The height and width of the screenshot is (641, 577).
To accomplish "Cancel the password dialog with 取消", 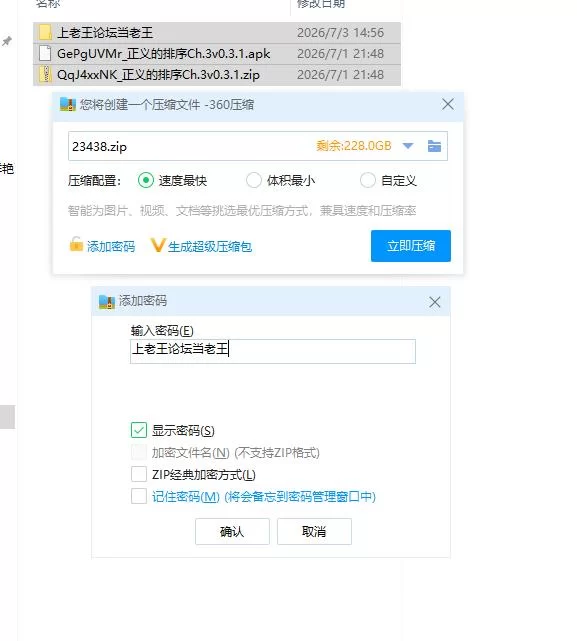I will pos(314,531).
